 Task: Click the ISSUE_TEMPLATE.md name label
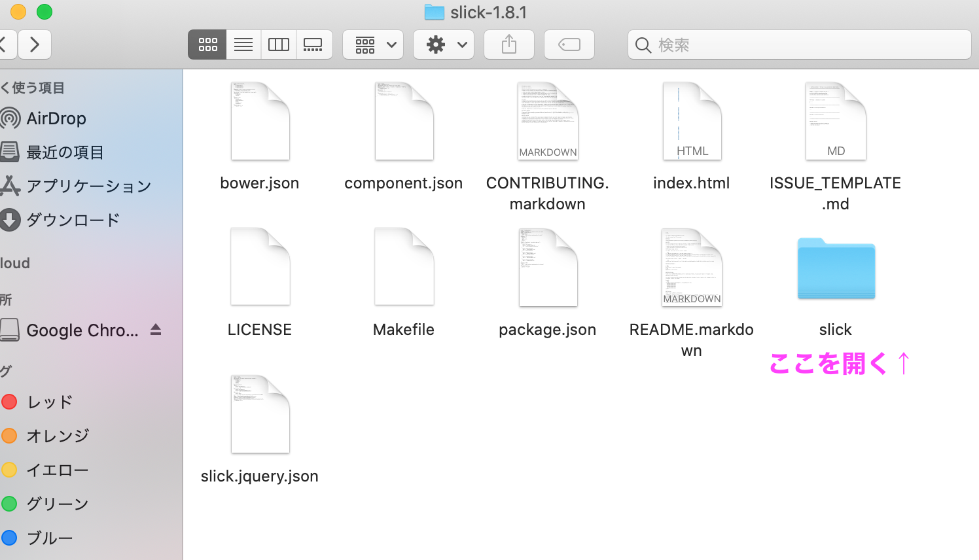tap(836, 194)
